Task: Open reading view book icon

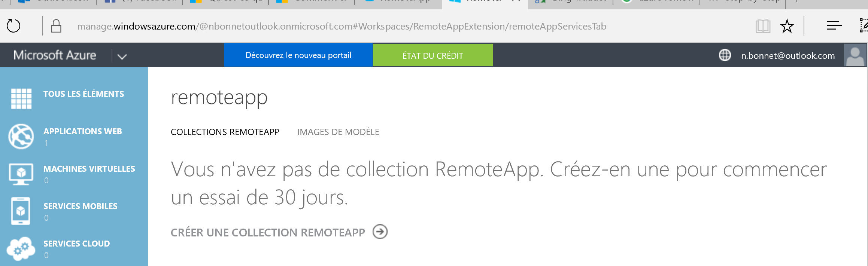Action: [x=762, y=26]
